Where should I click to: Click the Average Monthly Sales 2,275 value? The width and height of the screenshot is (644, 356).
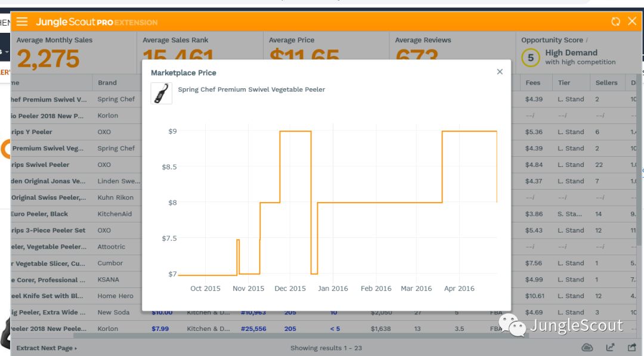pos(48,58)
